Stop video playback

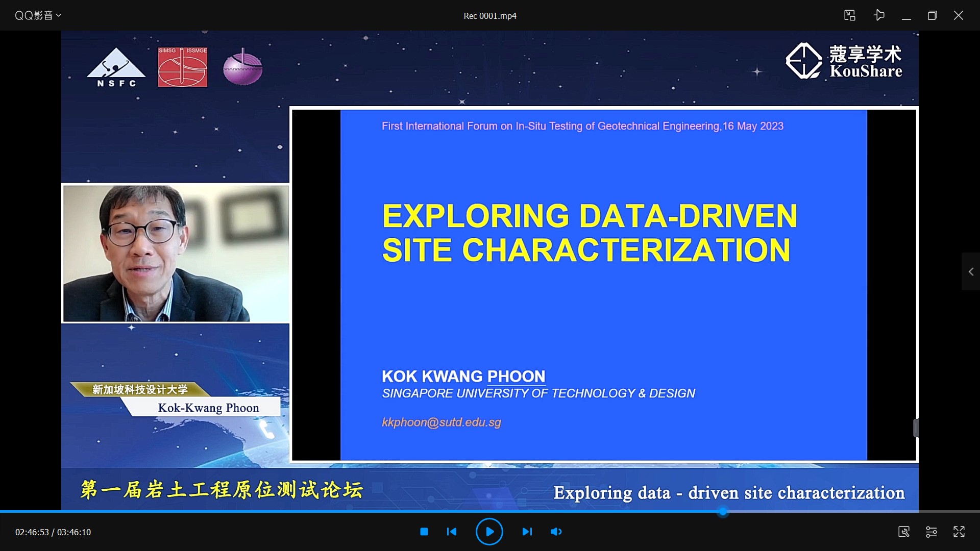pyautogui.click(x=424, y=532)
